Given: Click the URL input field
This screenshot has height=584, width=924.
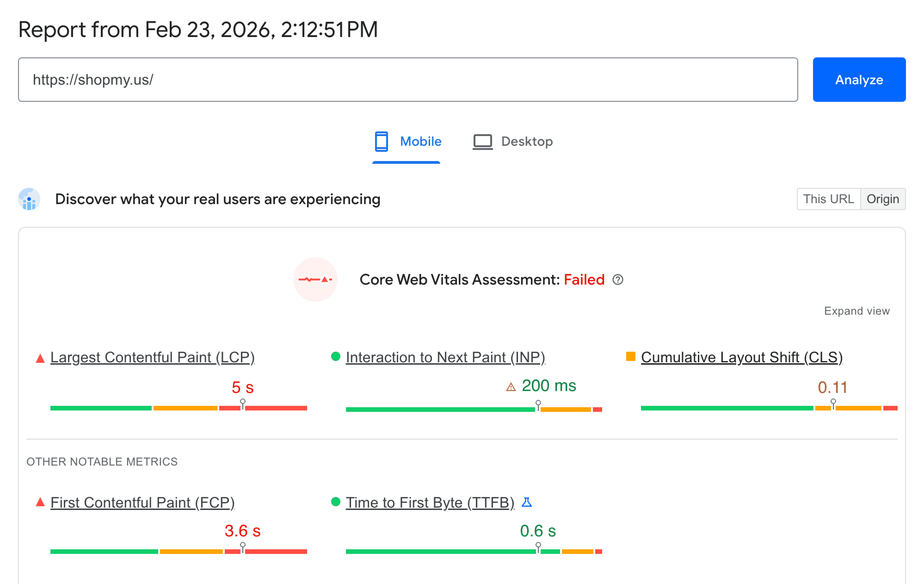Looking at the screenshot, I should [407, 80].
